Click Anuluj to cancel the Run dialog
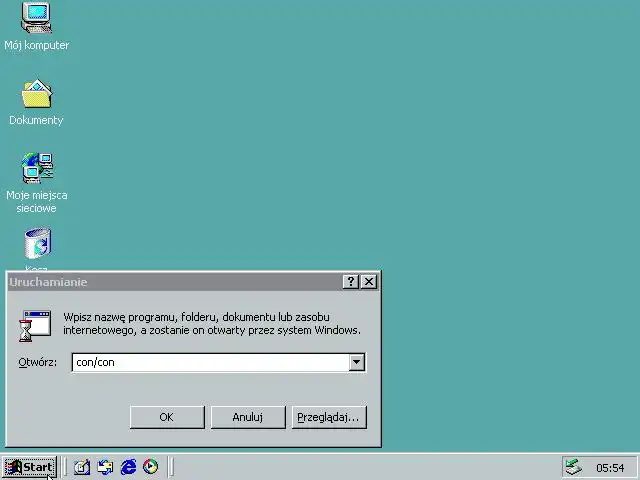 (248, 417)
